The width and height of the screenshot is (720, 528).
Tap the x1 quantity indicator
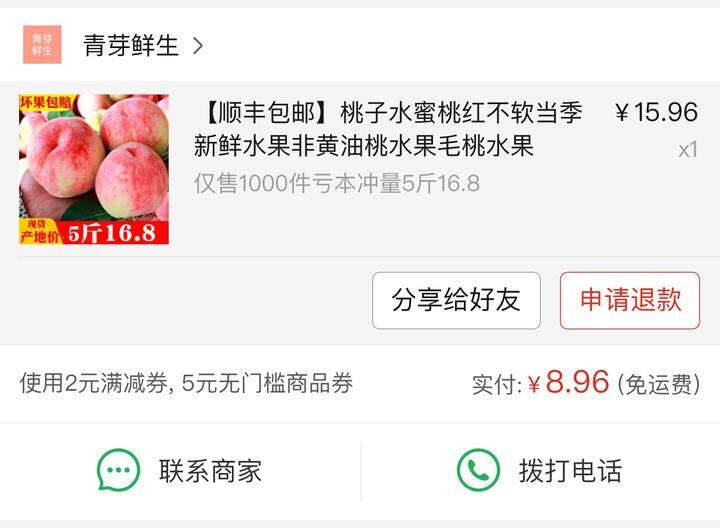tap(688, 150)
